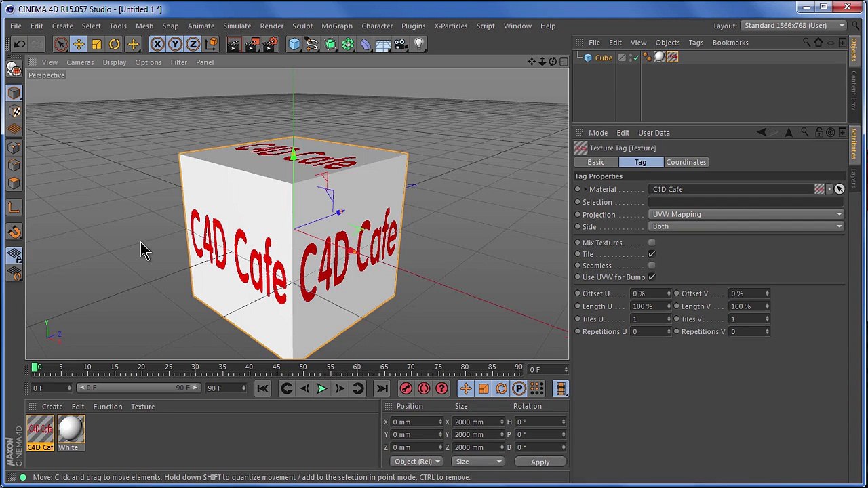The height and width of the screenshot is (488, 868).
Task: Activate the Rotate tool in top toolbar
Action: (115, 44)
